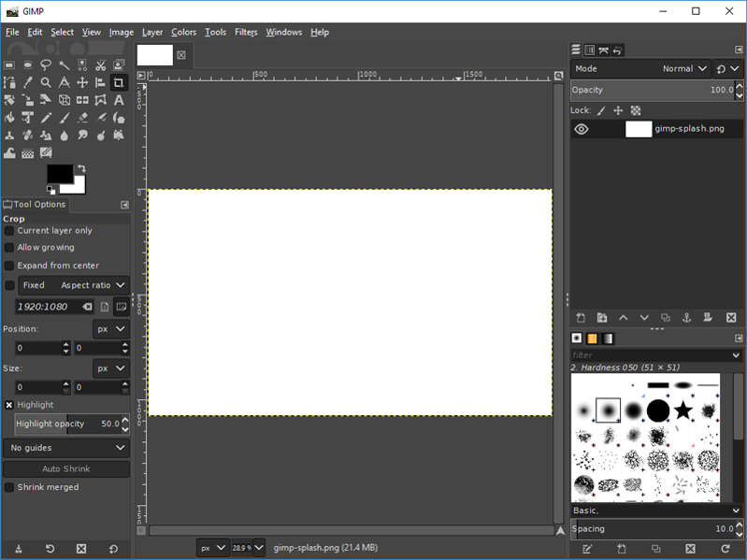Lock alpha channel checkerboard icon

pos(636,110)
